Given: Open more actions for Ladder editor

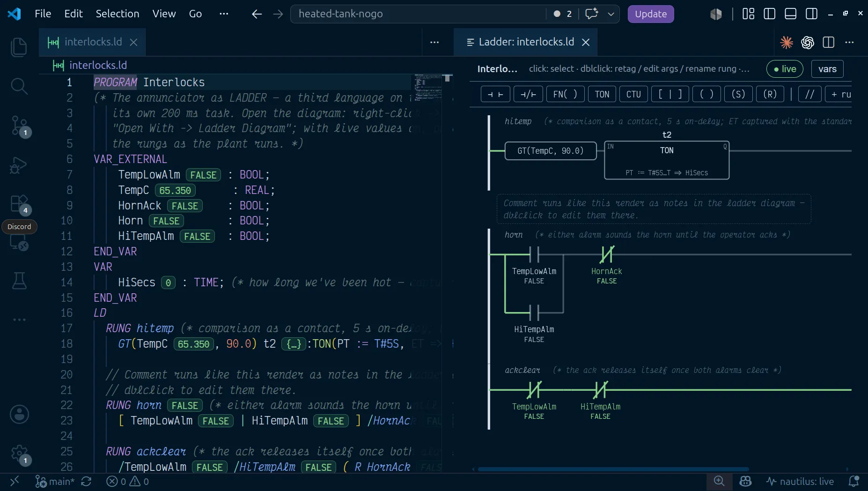Looking at the screenshot, I should click(849, 43).
